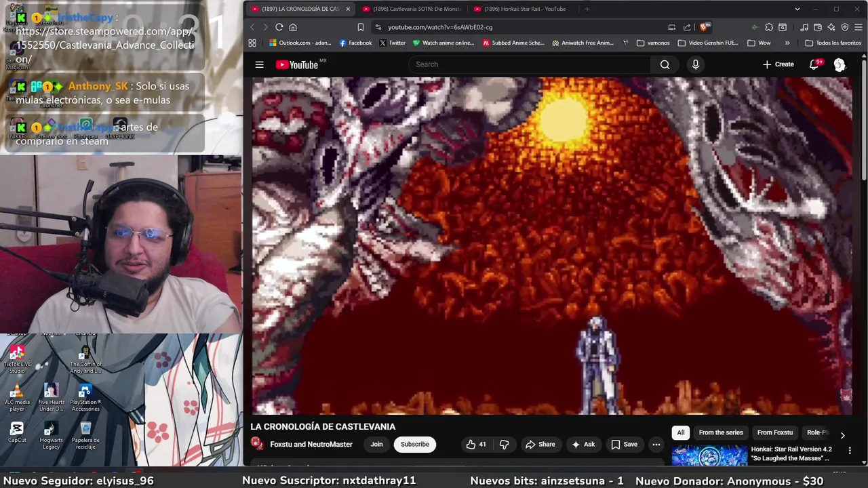This screenshot has height=488, width=868.
Task: Open the YouTube guide hamburger menu
Action: point(259,64)
